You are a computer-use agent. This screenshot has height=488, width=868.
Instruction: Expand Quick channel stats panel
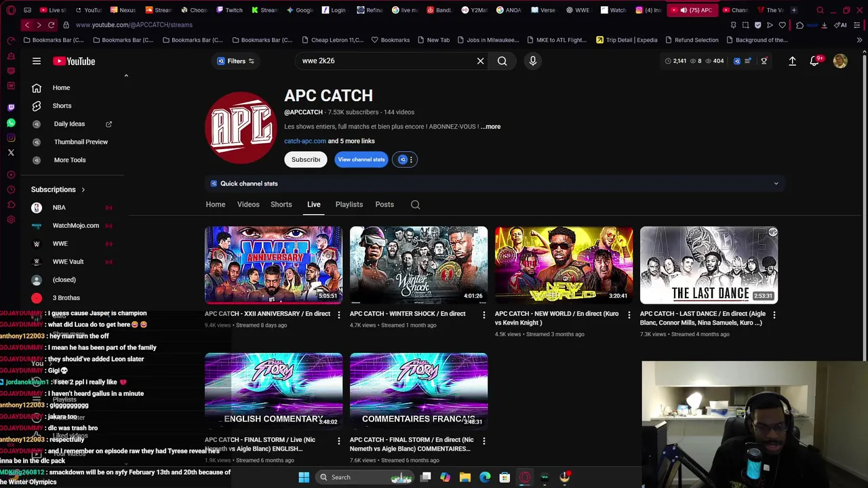[x=776, y=184]
